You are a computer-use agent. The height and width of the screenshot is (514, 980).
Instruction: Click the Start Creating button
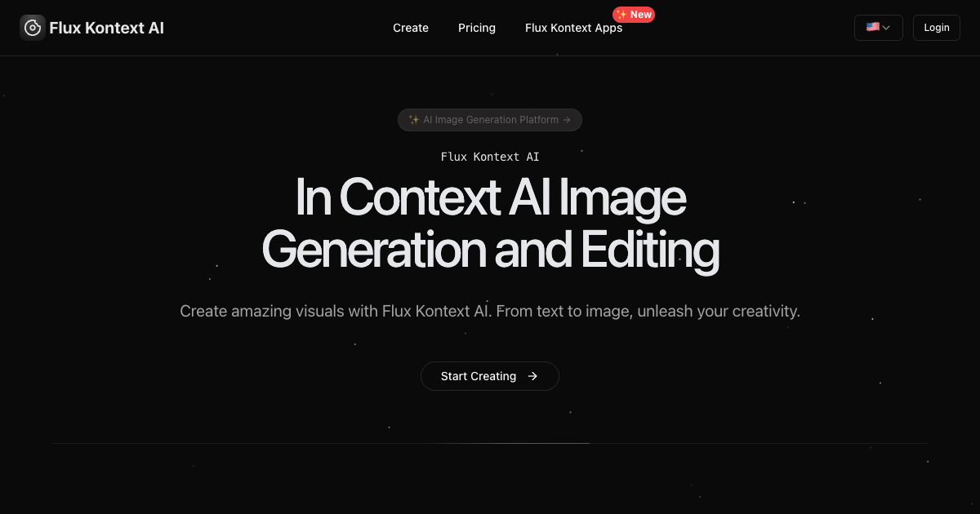pos(490,376)
